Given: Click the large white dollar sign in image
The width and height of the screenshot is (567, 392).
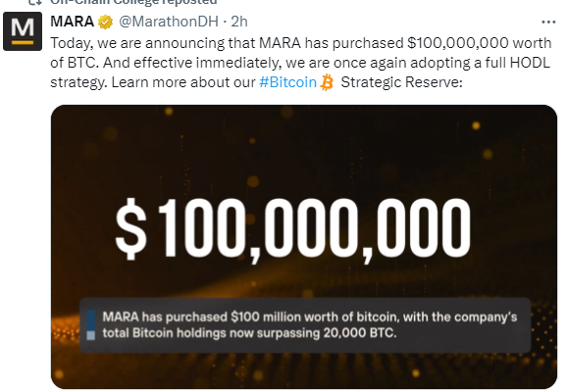Looking at the screenshot, I should pyautogui.click(x=130, y=229).
